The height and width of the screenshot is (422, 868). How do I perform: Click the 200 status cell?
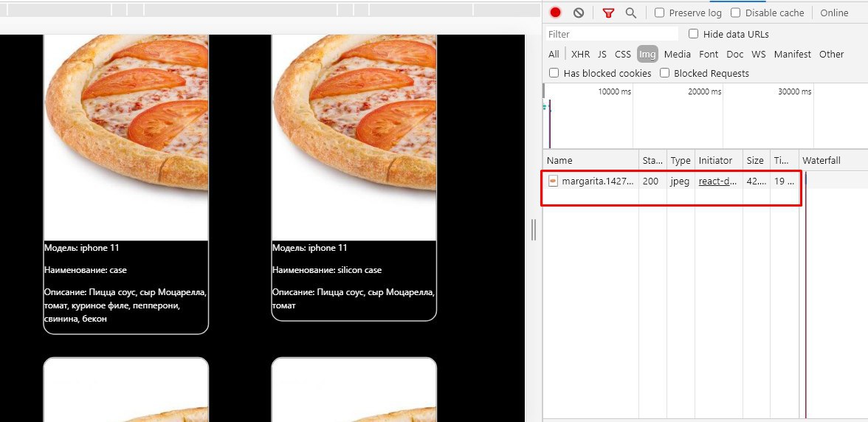coord(652,181)
